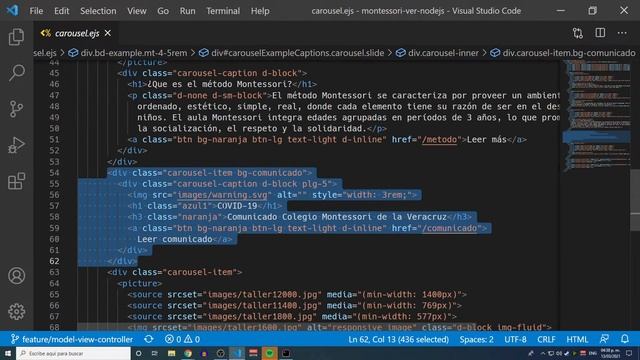640x360 pixels.
Task: Follow the /comunicado href link
Action: pyautogui.click(x=449, y=228)
